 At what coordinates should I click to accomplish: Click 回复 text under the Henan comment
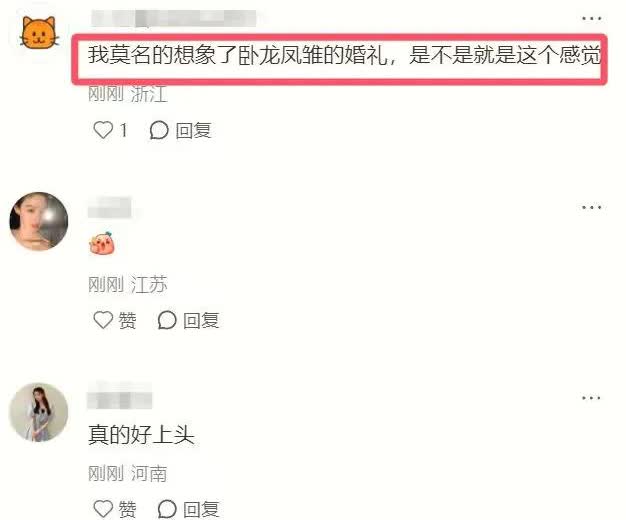tap(201, 509)
